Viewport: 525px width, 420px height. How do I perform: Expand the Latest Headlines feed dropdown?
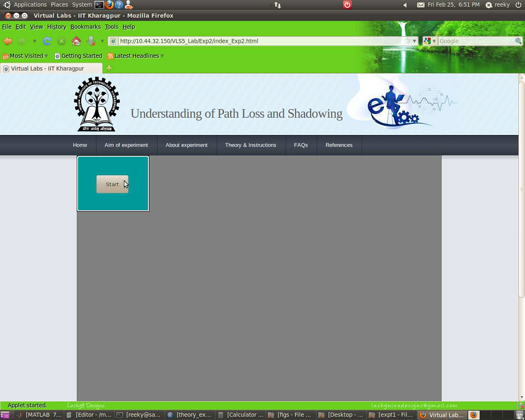click(x=136, y=56)
